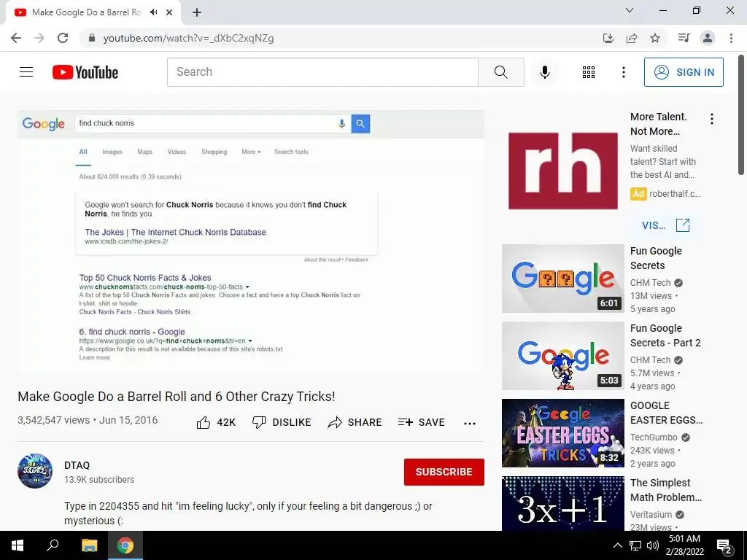747x560 pixels.
Task: Open the DTAQ channel name link
Action: pos(77,465)
